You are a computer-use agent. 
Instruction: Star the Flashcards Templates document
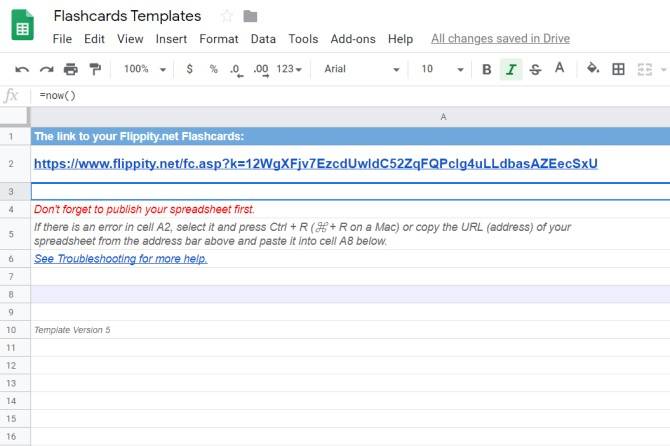(227, 16)
